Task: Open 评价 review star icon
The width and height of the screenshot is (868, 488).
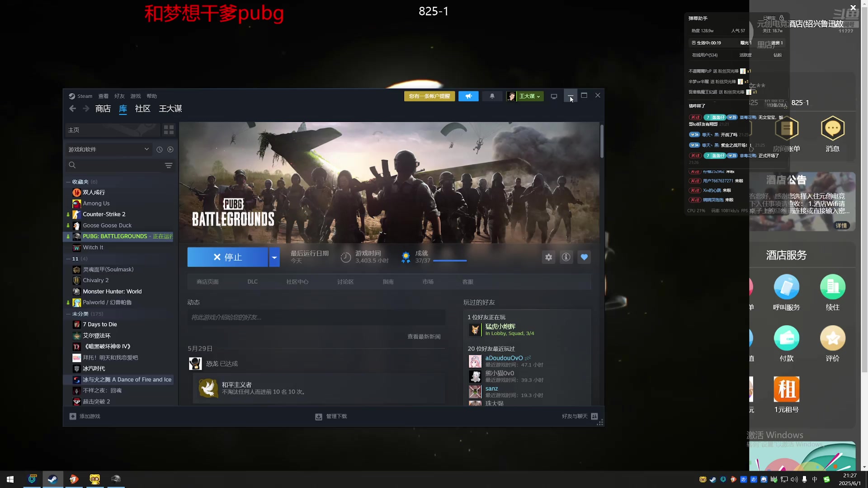Action: [x=833, y=338]
